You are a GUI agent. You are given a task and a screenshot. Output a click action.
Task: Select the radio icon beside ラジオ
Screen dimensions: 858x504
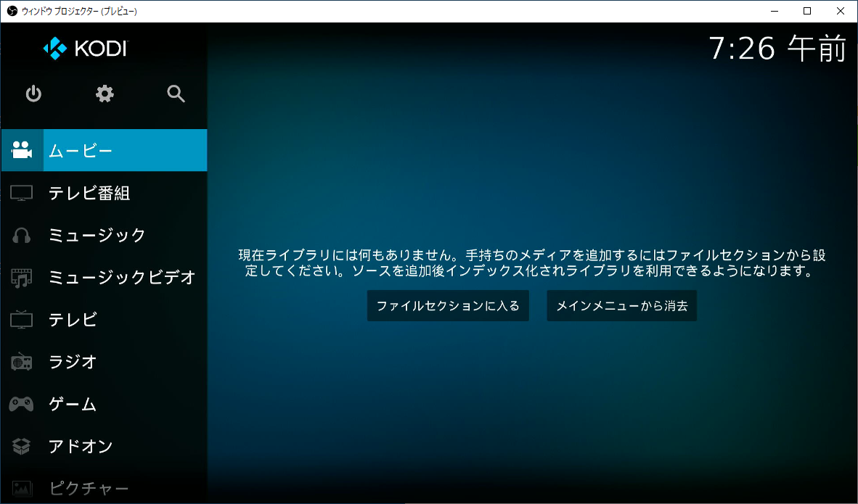click(x=23, y=361)
